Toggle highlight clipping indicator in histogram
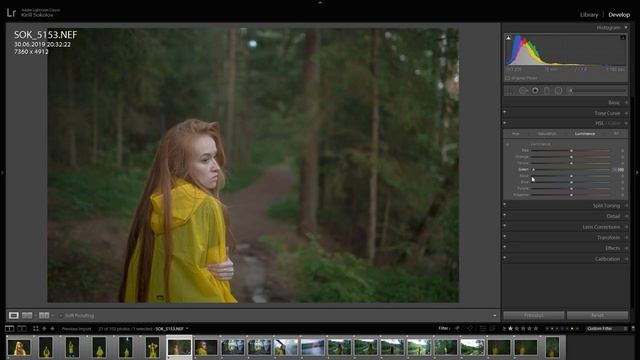 (x=623, y=38)
